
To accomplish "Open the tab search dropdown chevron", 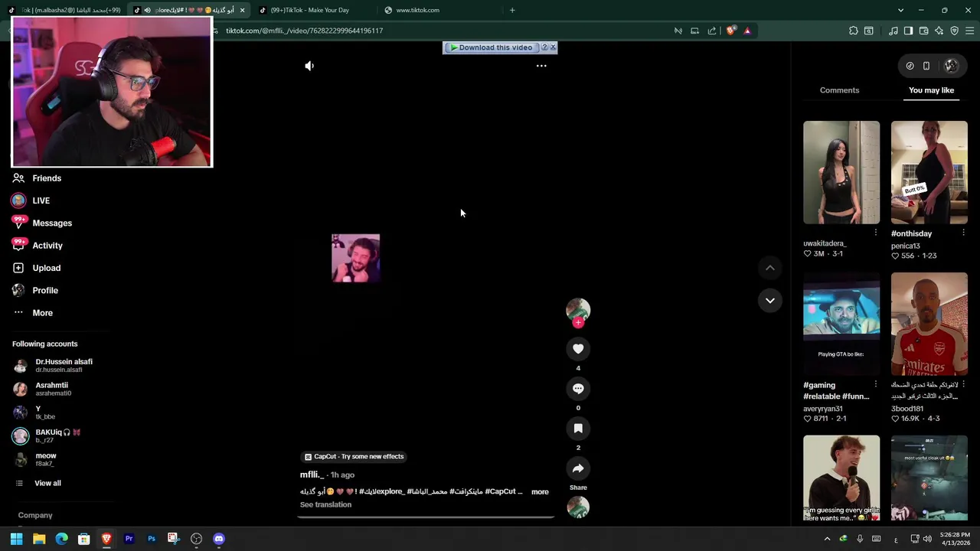I will pyautogui.click(x=900, y=10).
